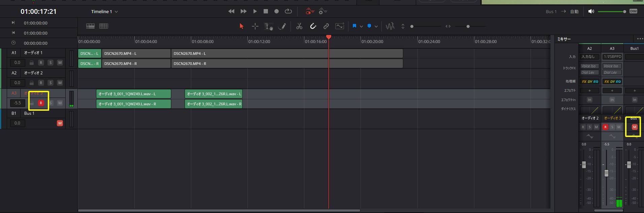Toggle timeline snapping magnet icon

click(x=313, y=26)
